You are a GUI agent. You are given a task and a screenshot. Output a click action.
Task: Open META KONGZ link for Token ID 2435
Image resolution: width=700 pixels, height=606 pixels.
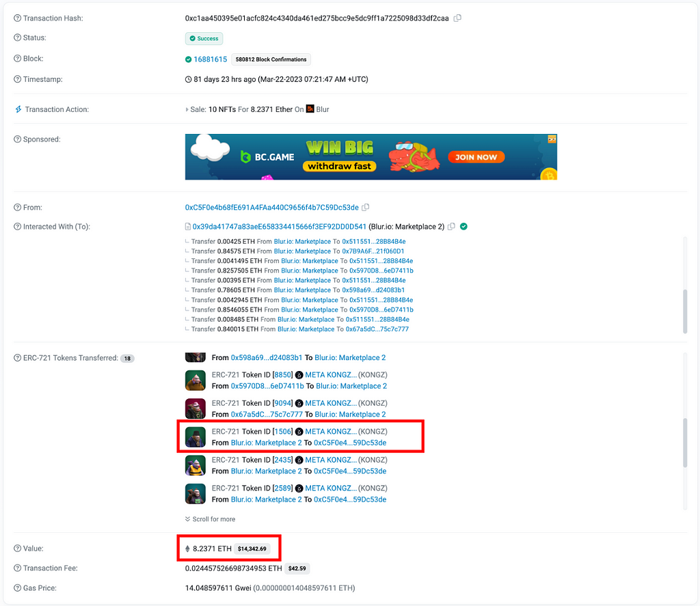coord(331,460)
